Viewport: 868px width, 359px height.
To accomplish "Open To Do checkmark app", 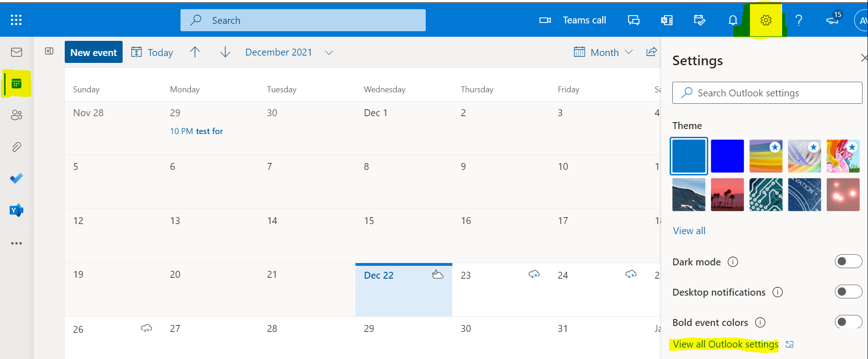I will coord(17,178).
